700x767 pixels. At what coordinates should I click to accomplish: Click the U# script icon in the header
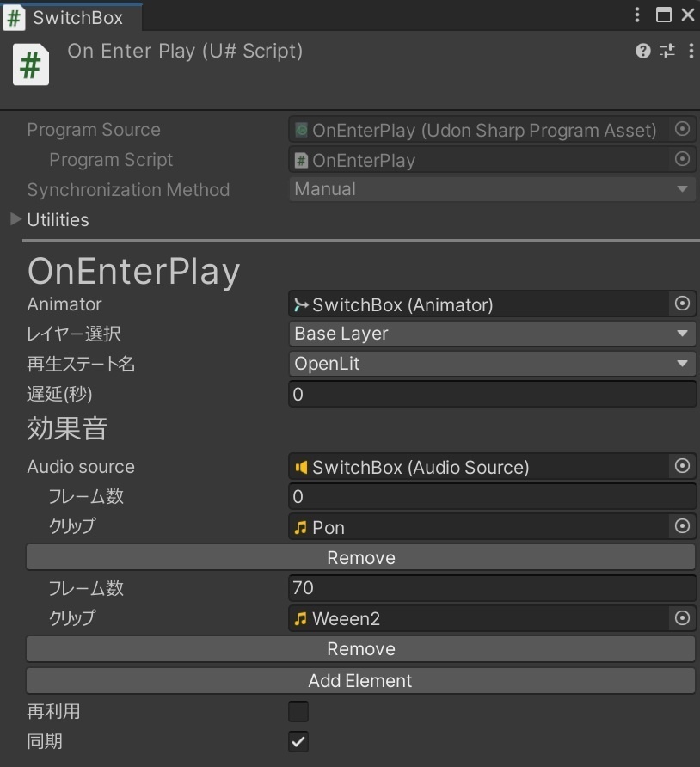(x=30, y=64)
